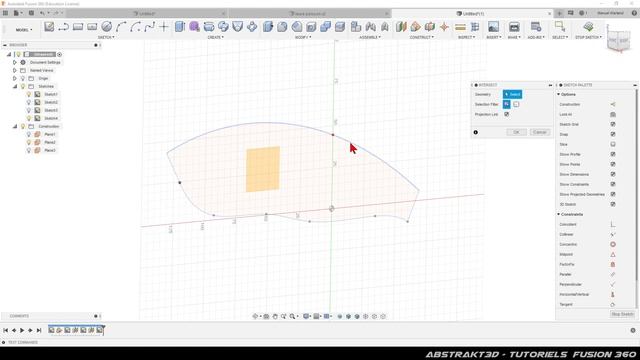640x360 pixels.
Task: Apply the Concentric constraint
Action: click(613, 244)
